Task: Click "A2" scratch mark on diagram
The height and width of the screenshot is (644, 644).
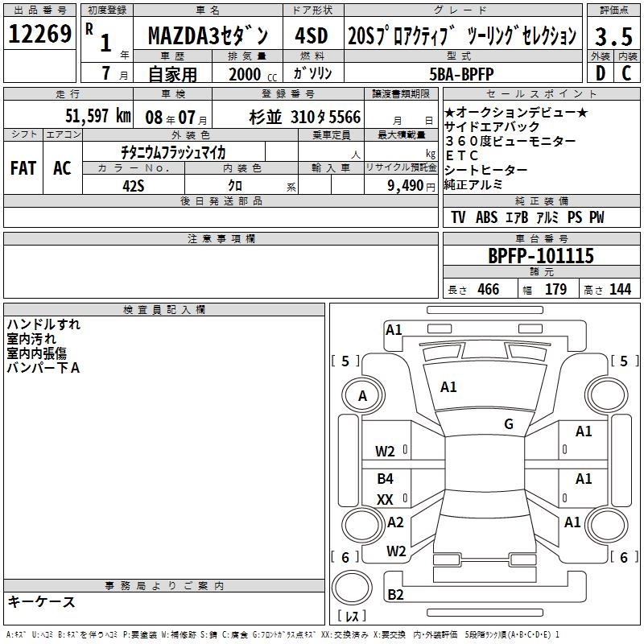Action: (x=395, y=522)
